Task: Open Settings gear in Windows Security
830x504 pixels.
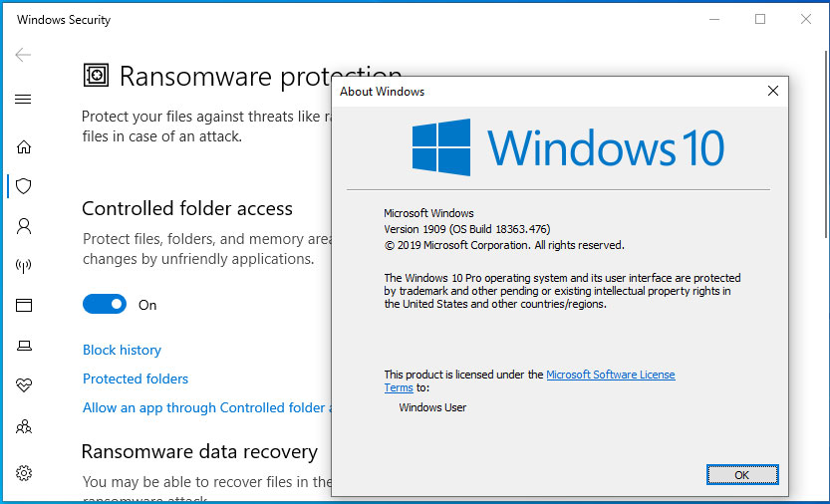Action: [24, 473]
